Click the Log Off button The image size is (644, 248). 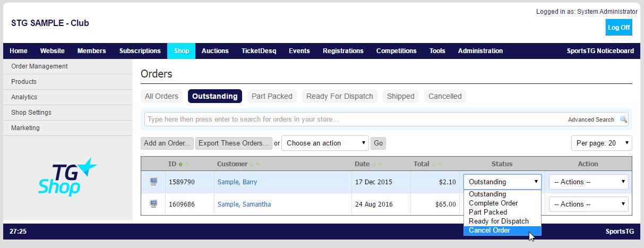click(x=619, y=28)
